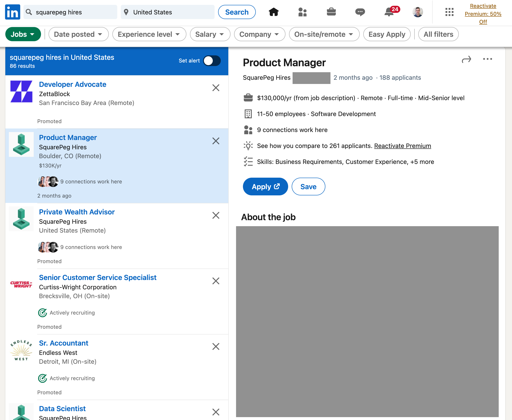Click '86 results' text
The height and width of the screenshot is (420, 512).
point(22,66)
